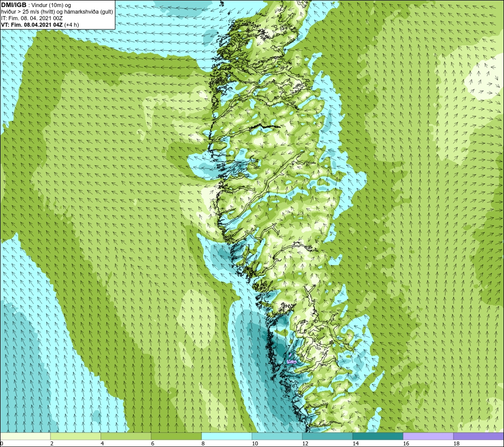Click the 2–4 m/s light green legend swatch
The width and height of the screenshot is (504, 447).
tap(76, 436)
